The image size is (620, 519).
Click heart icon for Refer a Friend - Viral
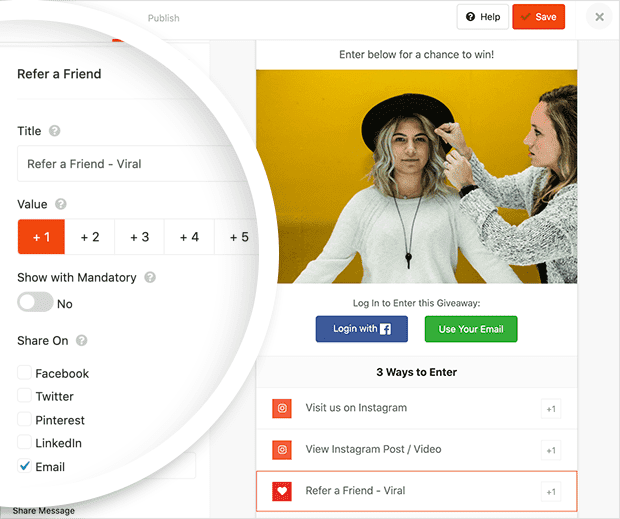282,491
